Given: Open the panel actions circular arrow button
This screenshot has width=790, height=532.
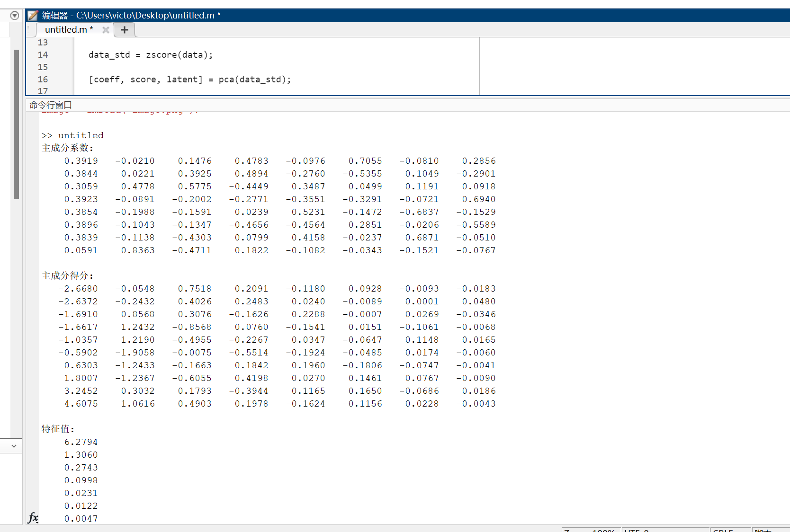Looking at the screenshot, I should point(15,16).
